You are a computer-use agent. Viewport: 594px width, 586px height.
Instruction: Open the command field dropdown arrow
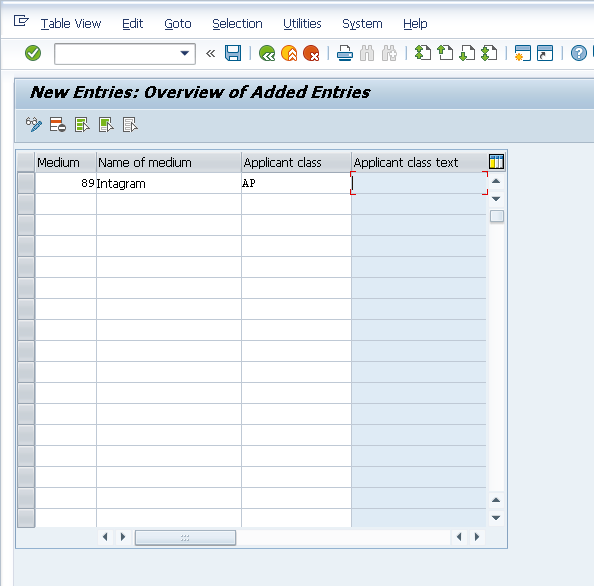tap(184, 53)
